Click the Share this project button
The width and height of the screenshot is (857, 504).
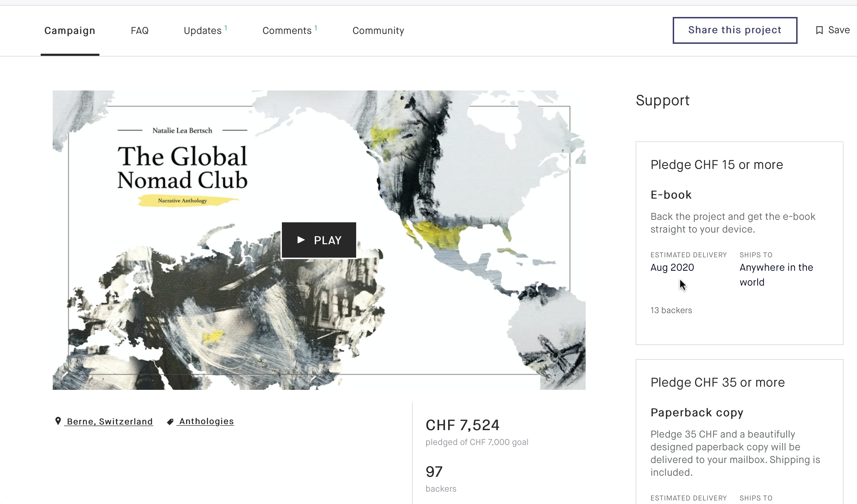[735, 30]
